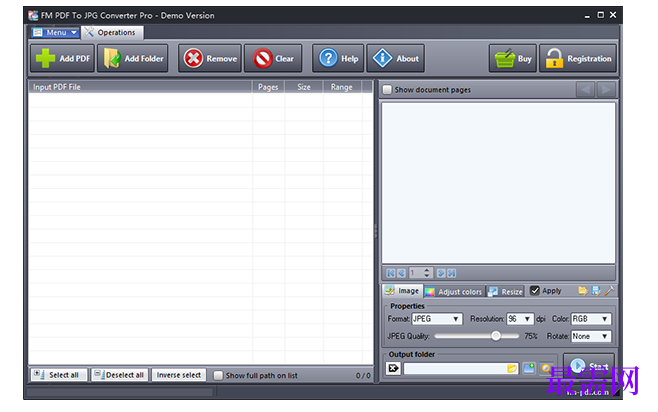Click the Inverse select button
Screen dimensions: 658x412
coord(179,375)
